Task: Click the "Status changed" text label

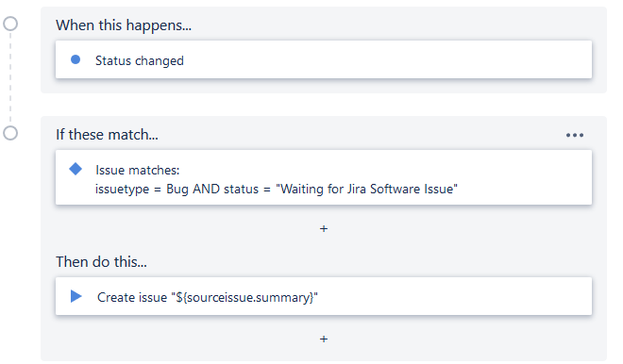Action: click(x=140, y=60)
